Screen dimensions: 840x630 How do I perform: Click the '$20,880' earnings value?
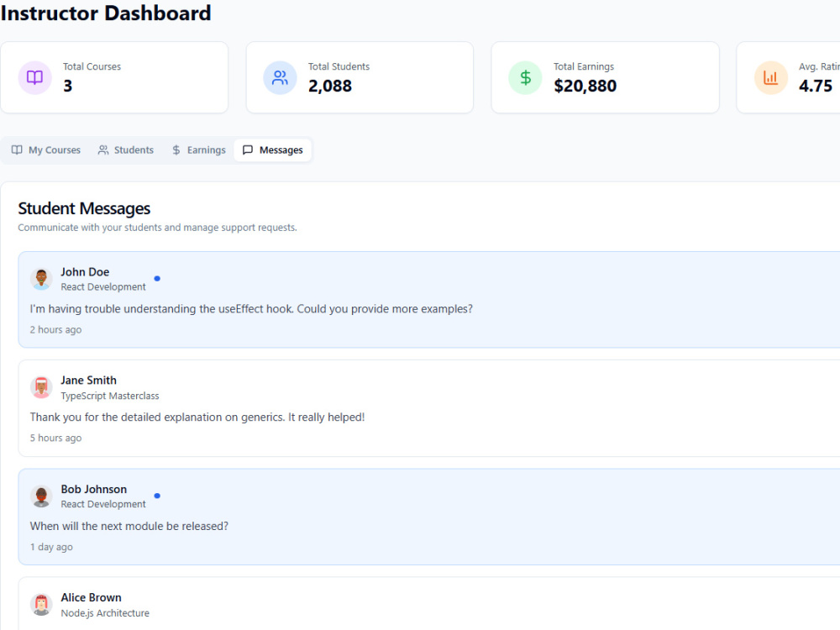[585, 86]
